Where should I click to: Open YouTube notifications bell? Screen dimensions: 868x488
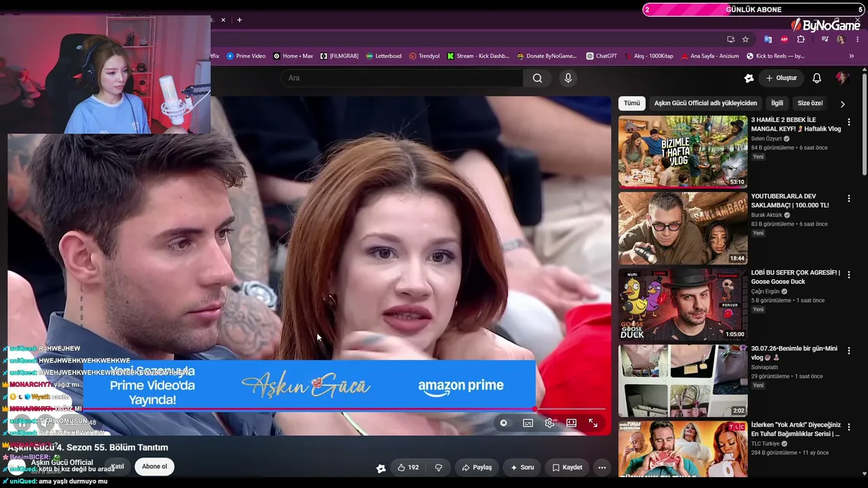pyautogui.click(x=817, y=78)
